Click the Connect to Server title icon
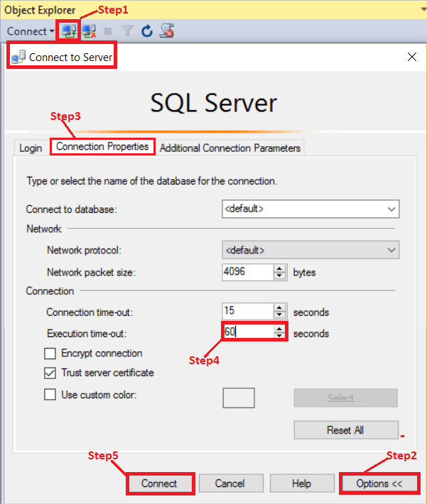The width and height of the screenshot is (427, 504). click(18, 57)
